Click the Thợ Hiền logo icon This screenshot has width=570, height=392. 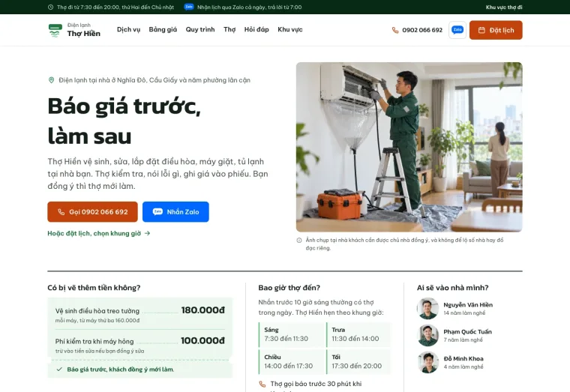55,30
